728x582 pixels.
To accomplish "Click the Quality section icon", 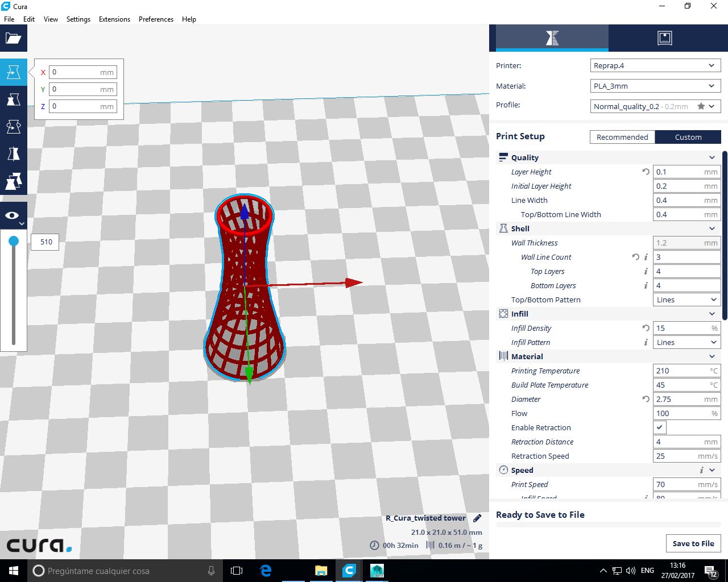I will (503, 157).
